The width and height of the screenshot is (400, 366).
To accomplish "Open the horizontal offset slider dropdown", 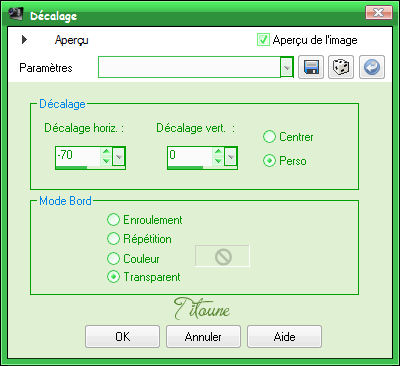I will coord(119,156).
